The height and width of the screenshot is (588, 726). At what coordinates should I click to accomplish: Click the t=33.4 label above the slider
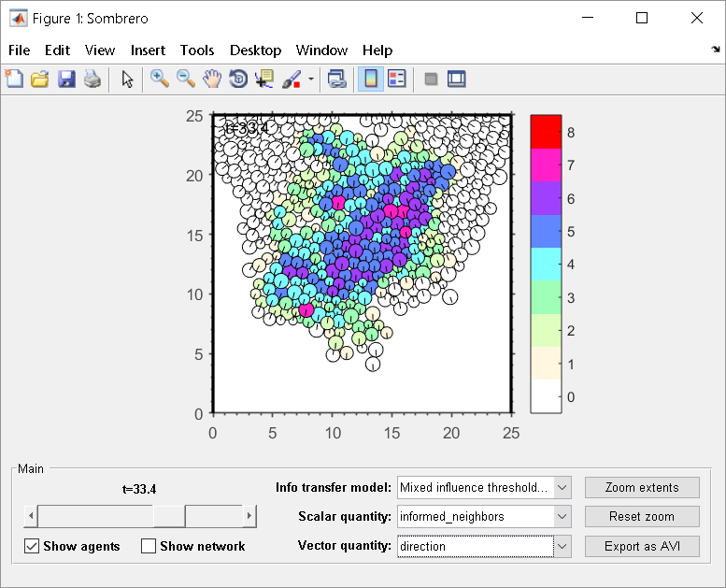pyautogui.click(x=139, y=489)
